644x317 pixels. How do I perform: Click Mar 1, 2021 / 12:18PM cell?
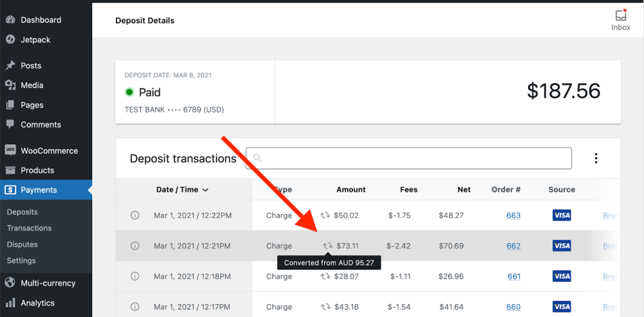(193, 276)
